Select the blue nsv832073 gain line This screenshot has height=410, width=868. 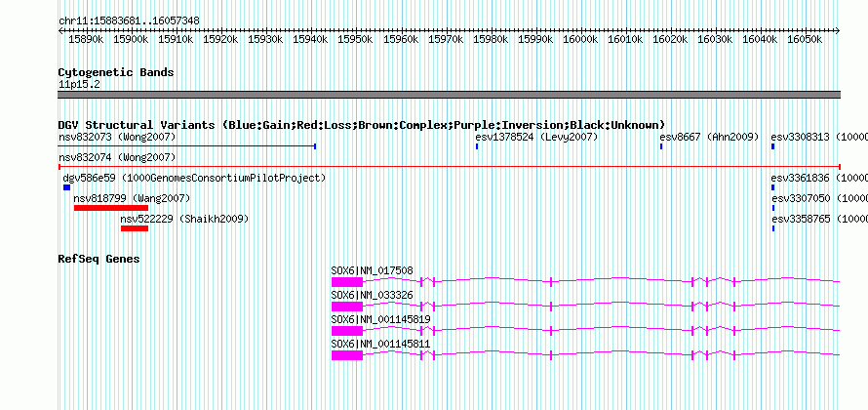click(x=187, y=146)
